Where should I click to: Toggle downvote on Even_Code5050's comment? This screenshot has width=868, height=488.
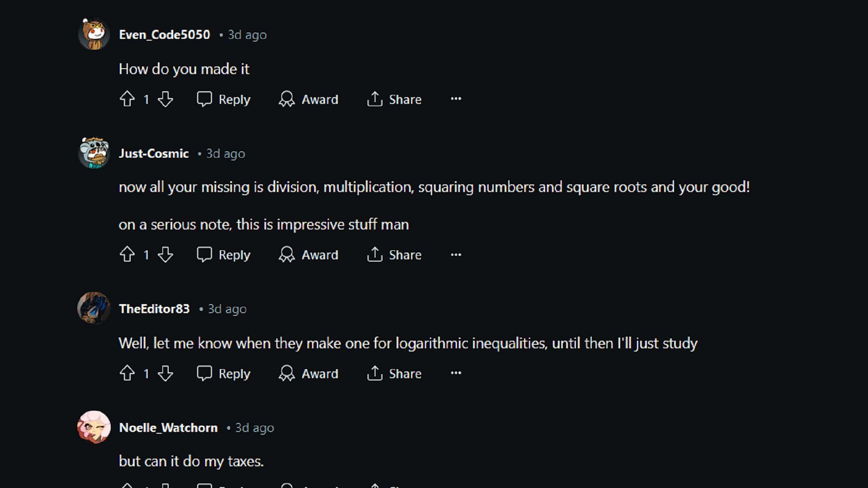pos(166,99)
